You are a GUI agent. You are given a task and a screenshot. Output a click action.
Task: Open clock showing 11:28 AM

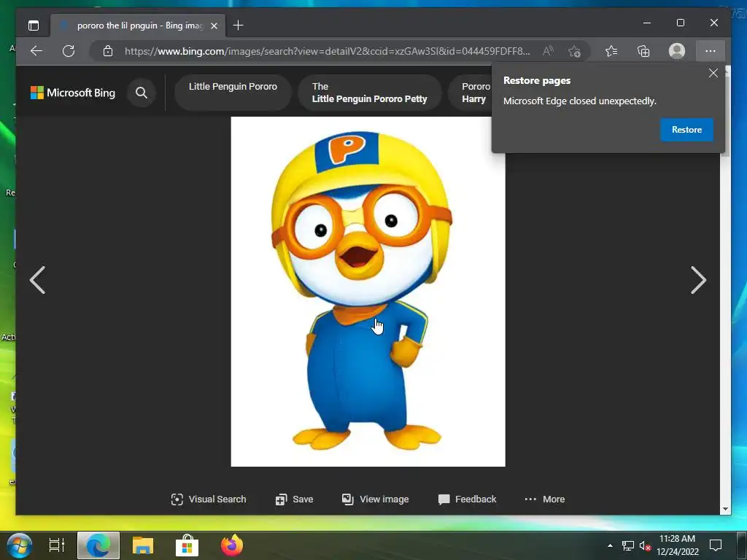[x=677, y=545]
